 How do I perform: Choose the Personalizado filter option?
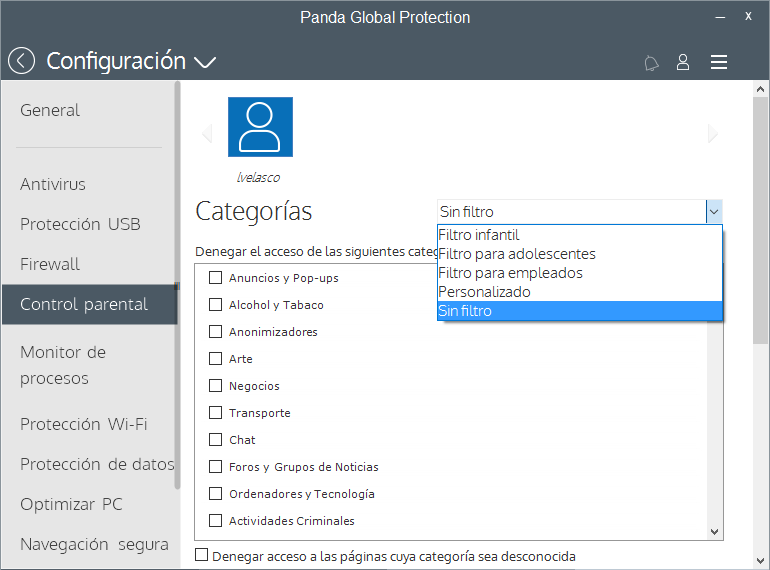[579, 292]
